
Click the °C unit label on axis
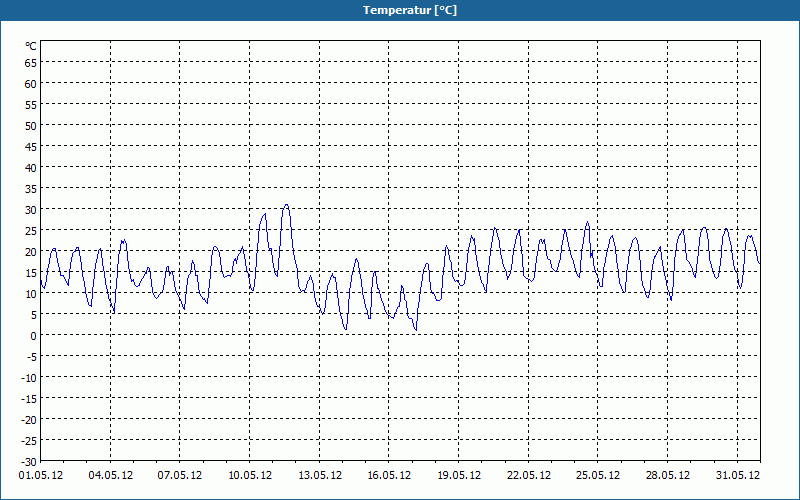point(31,46)
